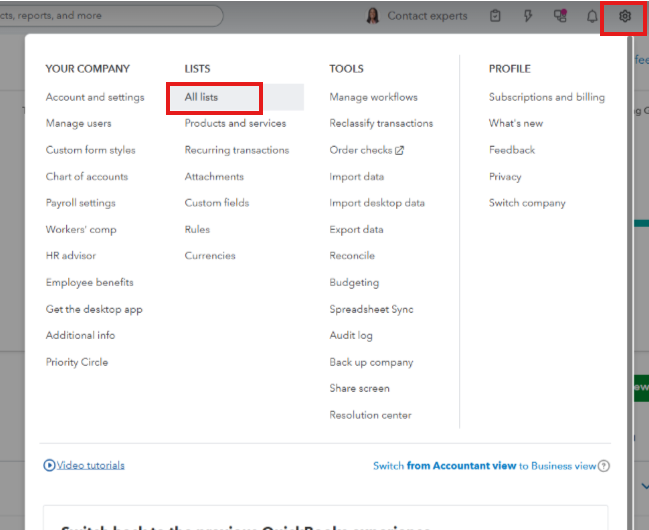Open Feedback under Profile
The width and height of the screenshot is (649, 530).
(x=512, y=150)
